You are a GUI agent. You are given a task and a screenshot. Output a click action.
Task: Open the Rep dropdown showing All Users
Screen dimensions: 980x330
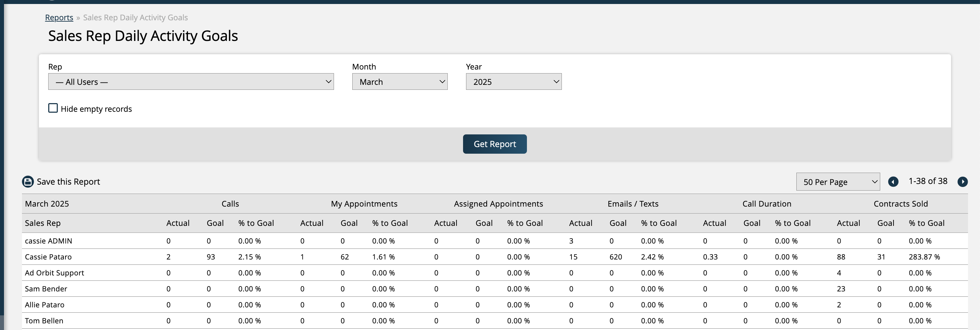[191, 82]
